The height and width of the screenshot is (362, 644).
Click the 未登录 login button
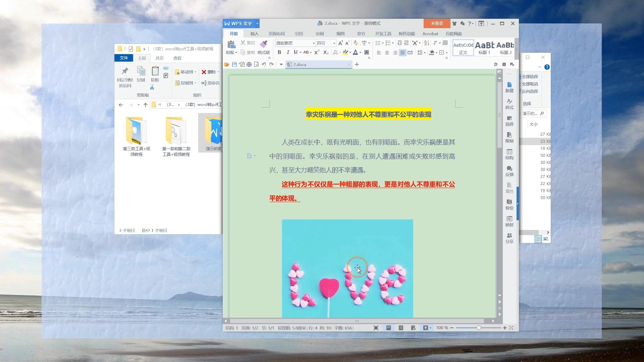coord(437,23)
